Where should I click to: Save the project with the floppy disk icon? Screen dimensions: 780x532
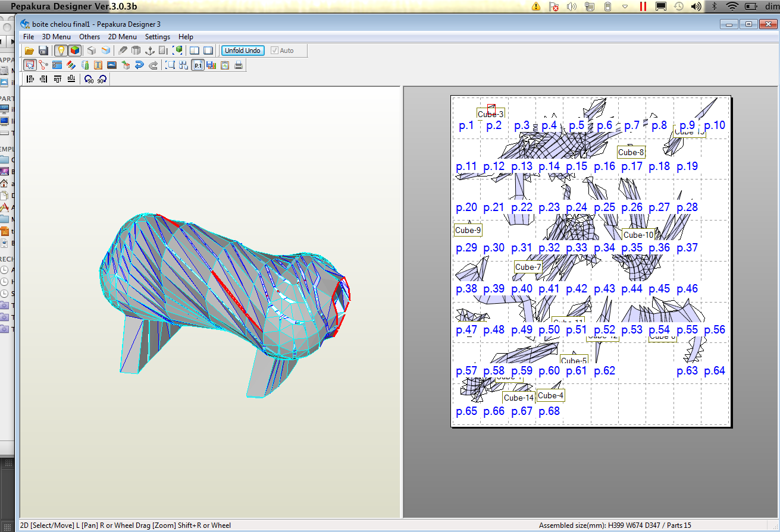coord(43,51)
